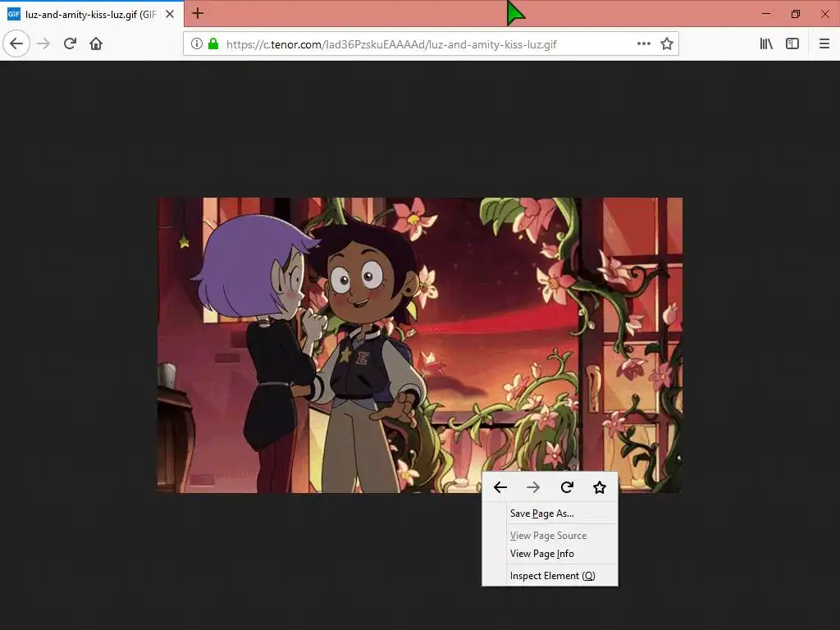Click the greyed Forward arrow in toolbar
The height and width of the screenshot is (630, 840).
(x=43, y=43)
